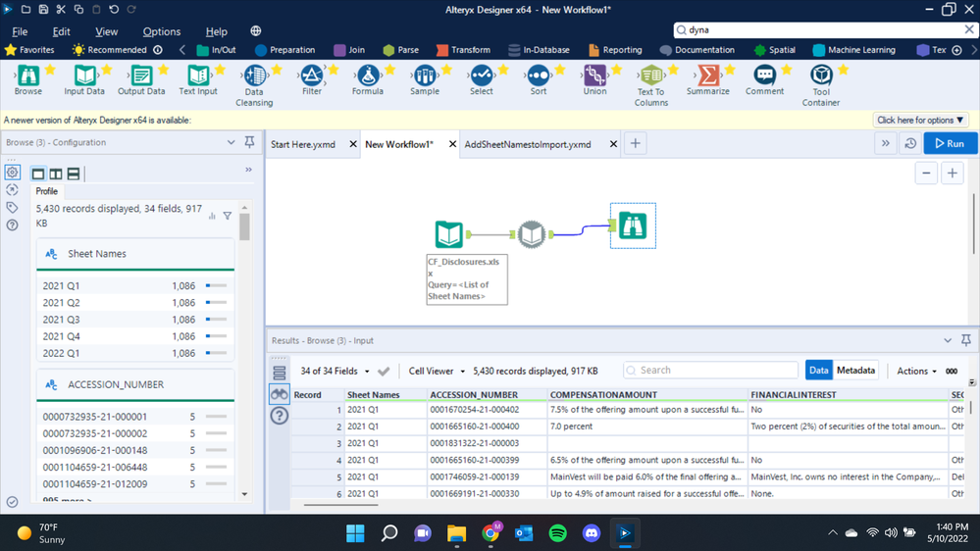This screenshot has width=980, height=551.
Task: Zoom out of canvas with minus button
Action: coord(926,174)
